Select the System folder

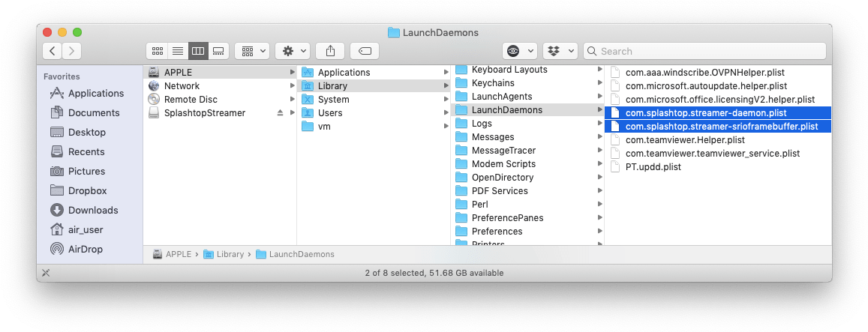[x=374, y=100]
